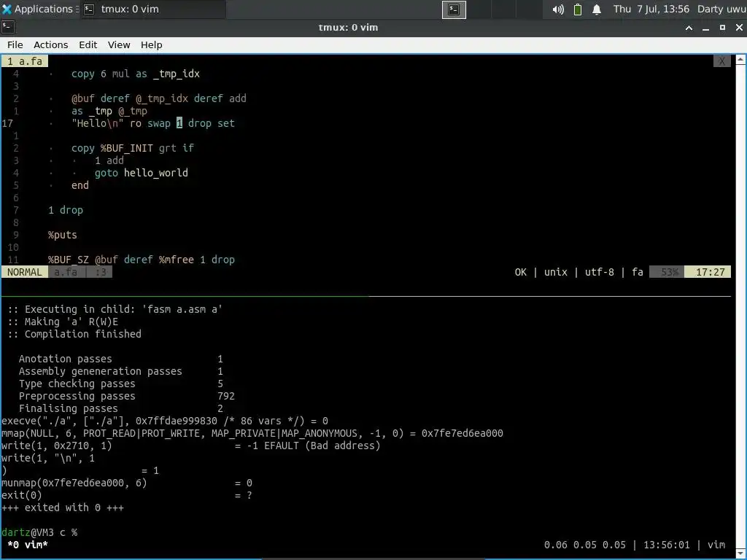Open the Darty uwu user menu

tap(721, 9)
